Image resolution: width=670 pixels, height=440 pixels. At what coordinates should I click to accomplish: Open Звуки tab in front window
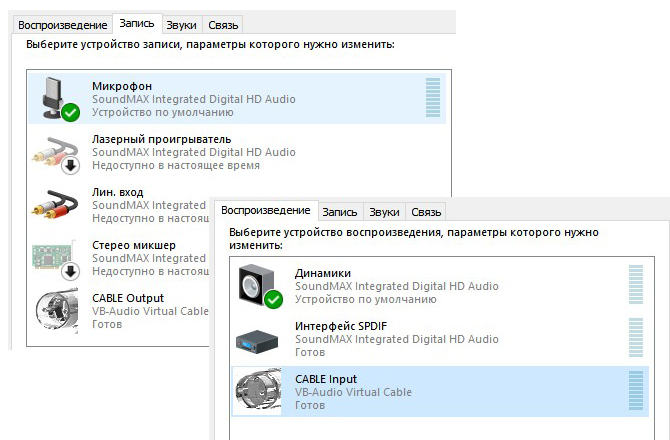pyautogui.click(x=384, y=212)
